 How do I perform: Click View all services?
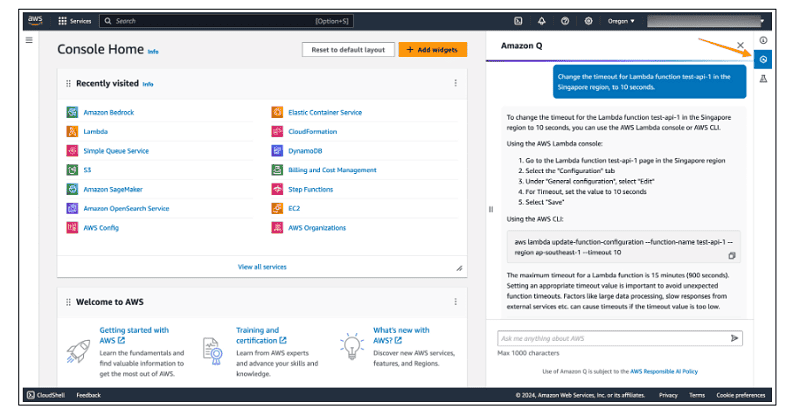point(262,267)
